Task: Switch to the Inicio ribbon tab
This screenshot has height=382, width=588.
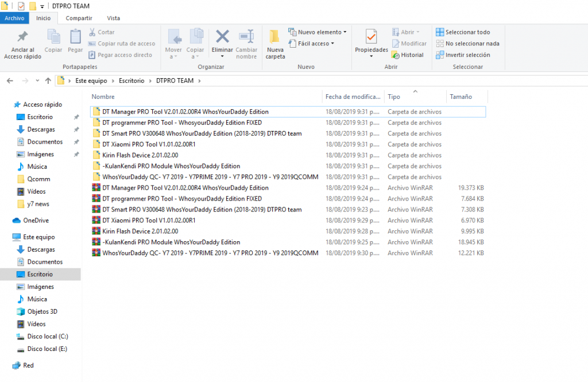Action: tap(43, 18)
